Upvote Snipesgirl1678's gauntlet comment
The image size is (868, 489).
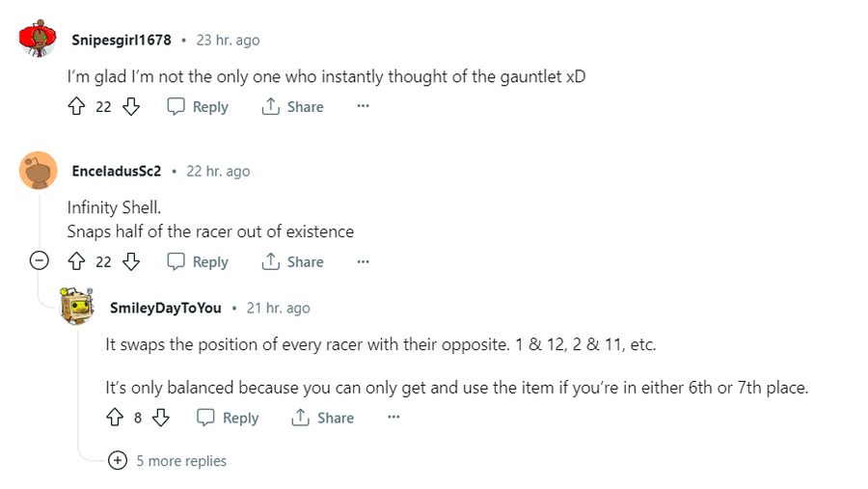tap(77, 107)
